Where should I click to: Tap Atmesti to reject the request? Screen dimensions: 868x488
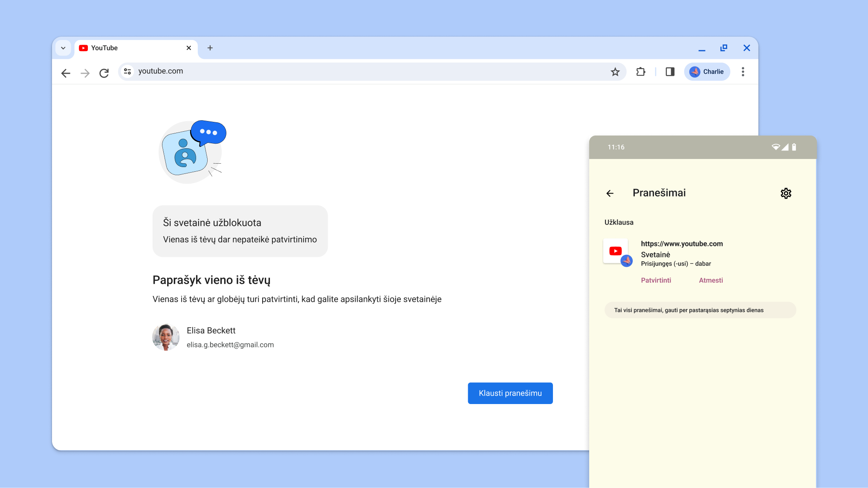tap(710, 280)
